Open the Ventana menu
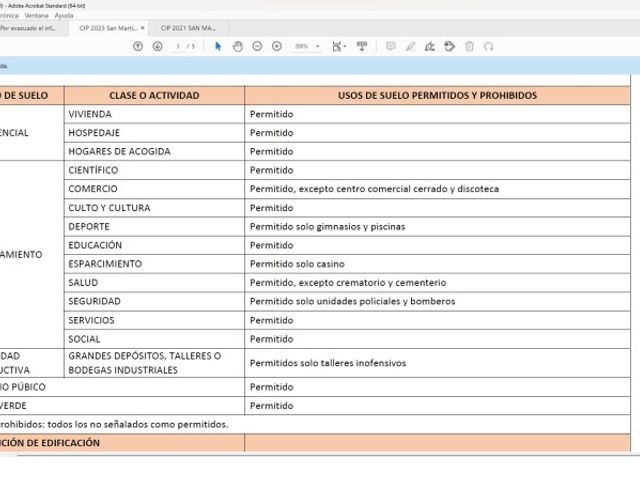Screen dimensions: 640x480 pos(36,16)
